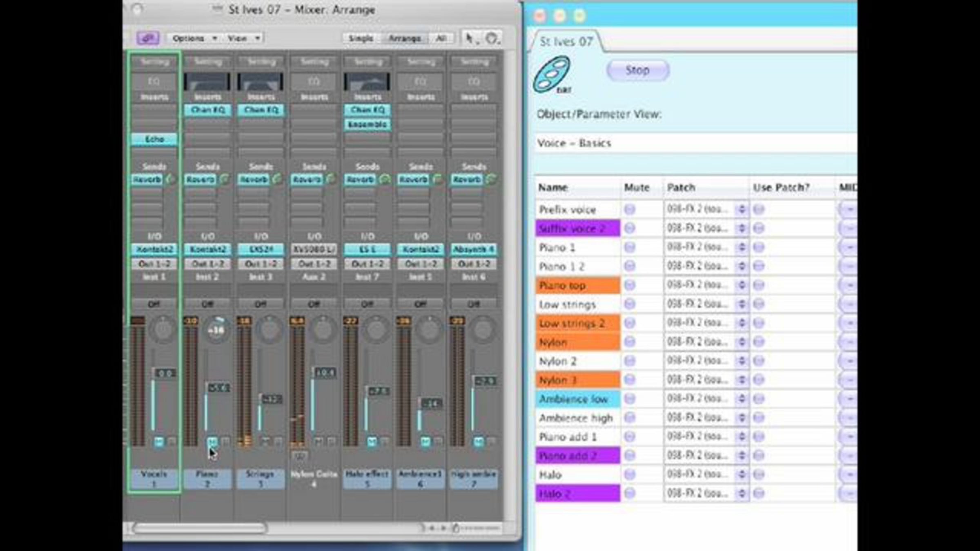Select the Ambience low voice row
The width and height of the screenshot is (980, 551).
pos(577,399)
